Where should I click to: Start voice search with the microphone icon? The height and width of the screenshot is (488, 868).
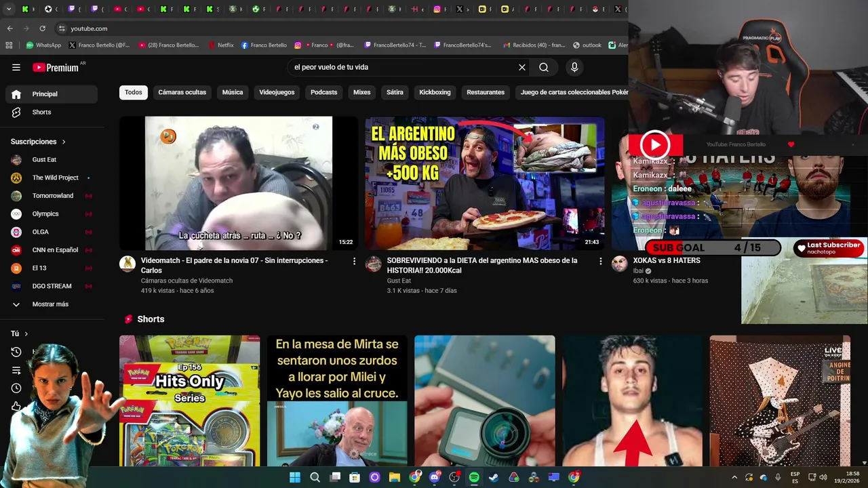[x=574, y=67]
